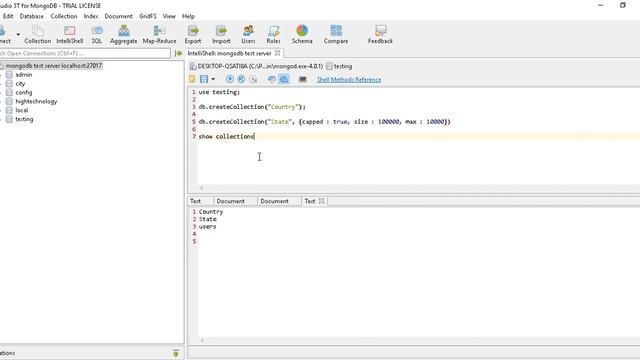The width and height of the screenshot is (640, 360).
Task: Click the save script icon
Action: coord(204,79)
